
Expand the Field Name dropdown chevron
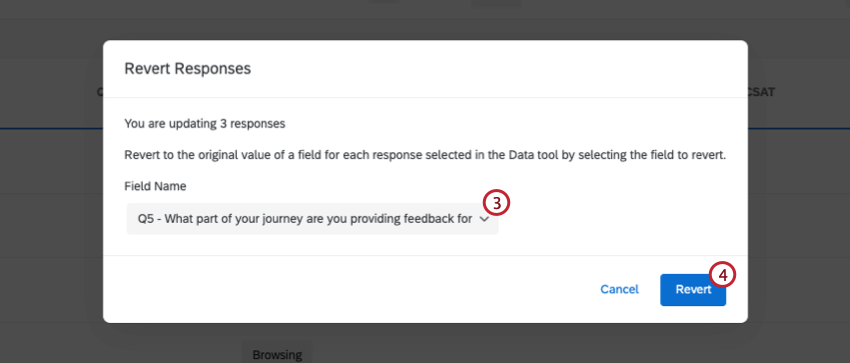point(484,219)
